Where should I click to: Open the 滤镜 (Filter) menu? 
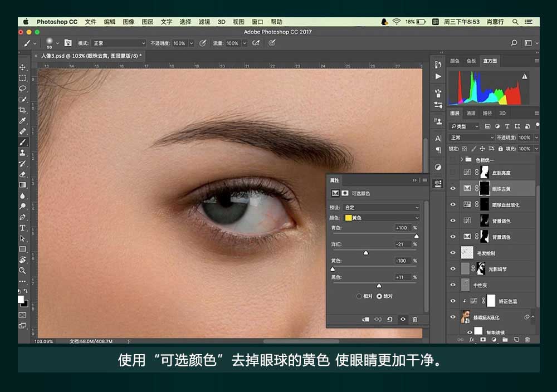204,22
